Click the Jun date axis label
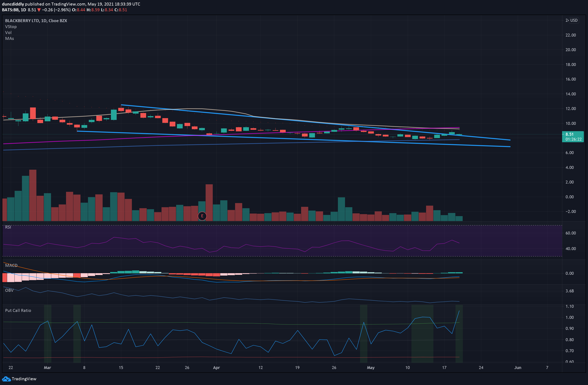 [x=518, y=367]
